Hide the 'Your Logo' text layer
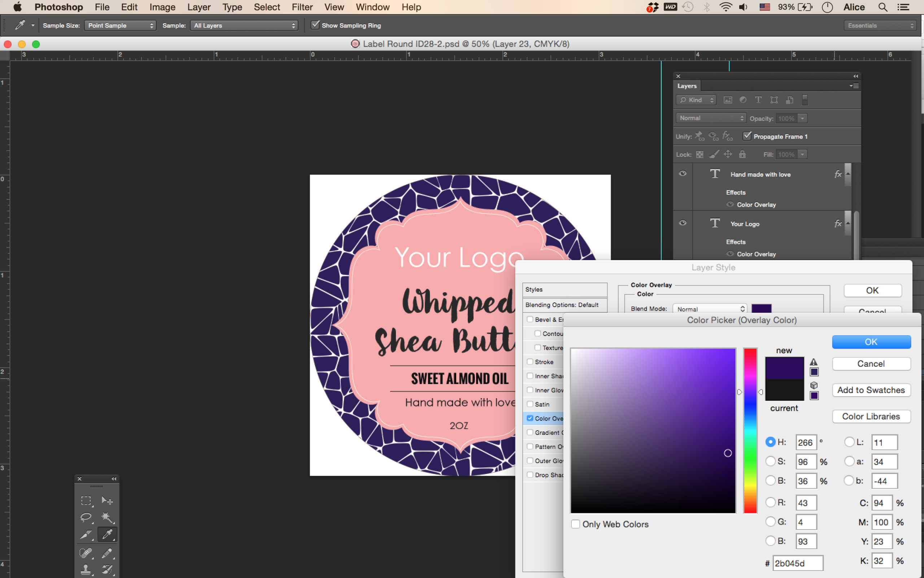The image size is (924, 578). (x=683, y=223)
